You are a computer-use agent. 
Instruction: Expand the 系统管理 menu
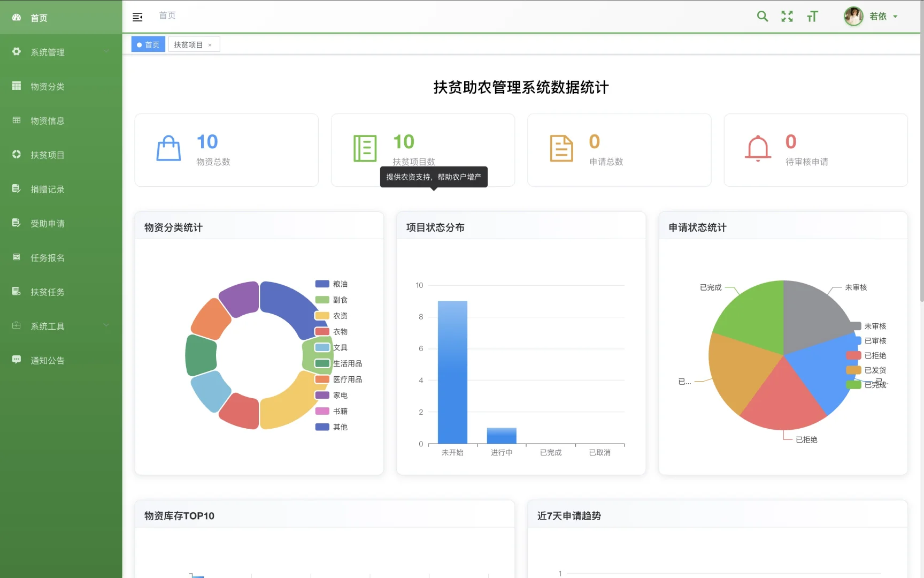click(48, 52)
